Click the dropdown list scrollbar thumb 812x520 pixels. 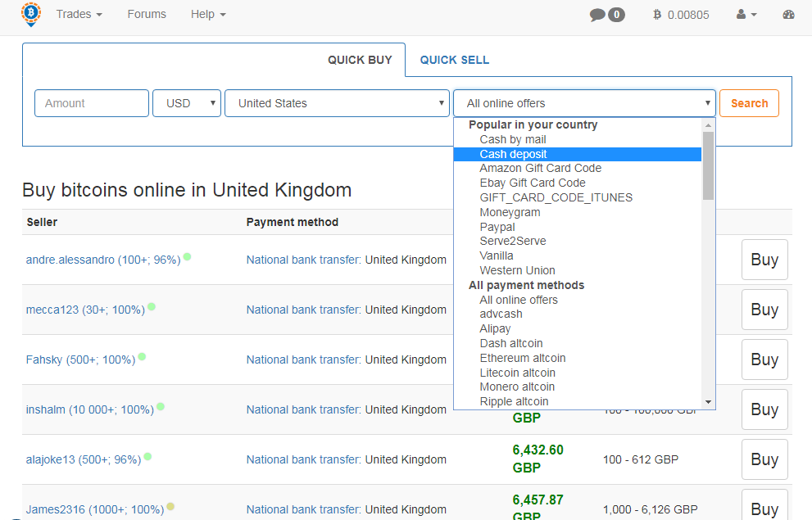tap(709, 165)
